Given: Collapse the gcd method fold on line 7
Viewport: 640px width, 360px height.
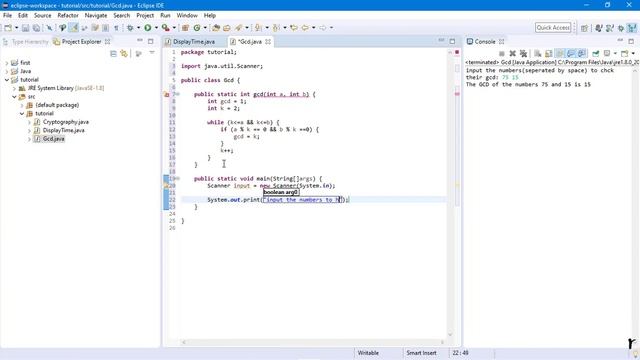Looking at the screenshot, I should 178,94.
